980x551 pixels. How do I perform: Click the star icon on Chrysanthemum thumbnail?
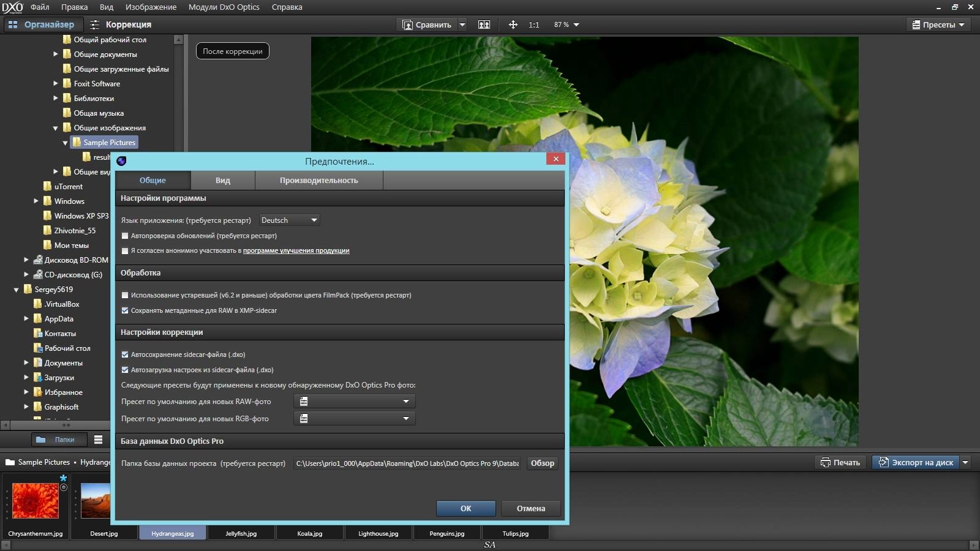[x=63, y=478]
